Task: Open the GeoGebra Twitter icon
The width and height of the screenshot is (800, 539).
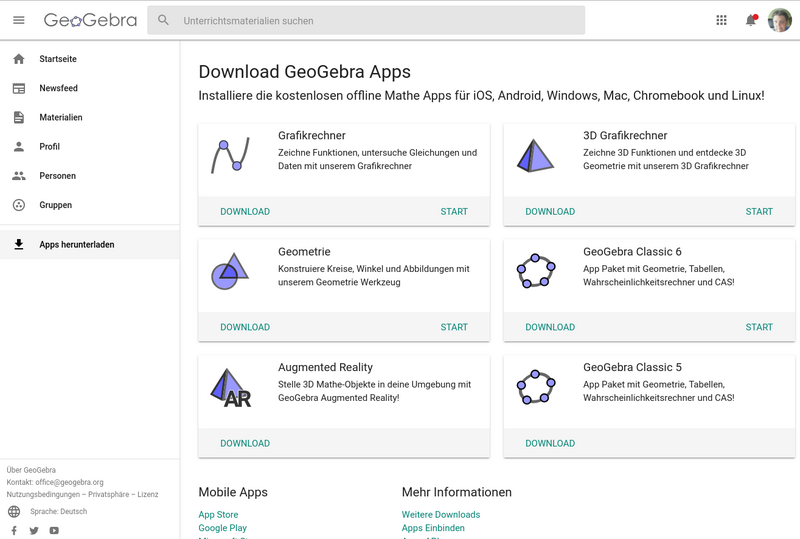Action: point(34,531)
